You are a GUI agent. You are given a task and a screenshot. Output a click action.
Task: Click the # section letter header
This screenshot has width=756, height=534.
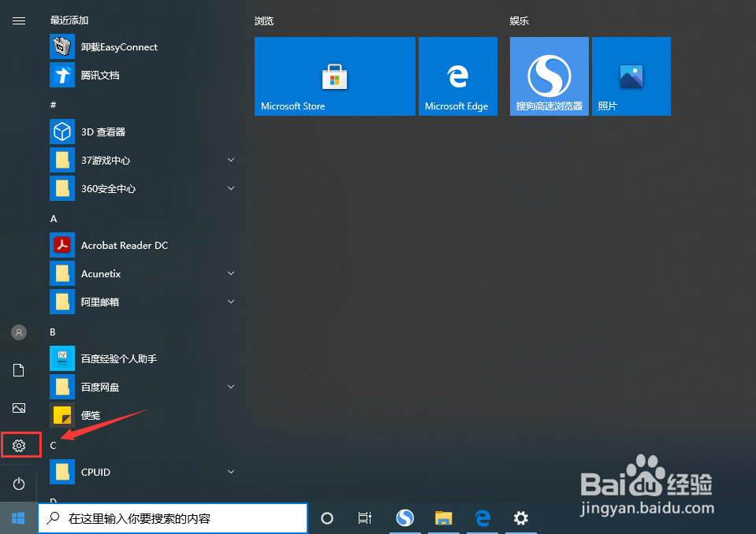click(53, 105)
